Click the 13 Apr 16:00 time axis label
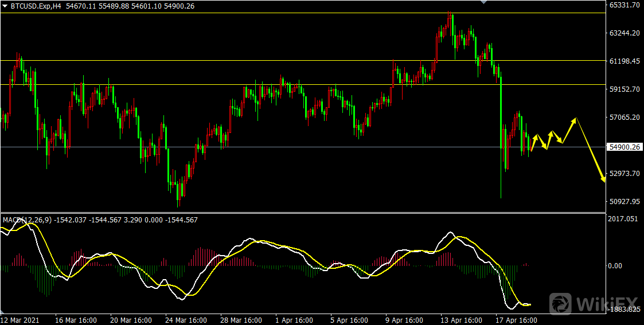The image size is (644, 325). pos(460,320)
